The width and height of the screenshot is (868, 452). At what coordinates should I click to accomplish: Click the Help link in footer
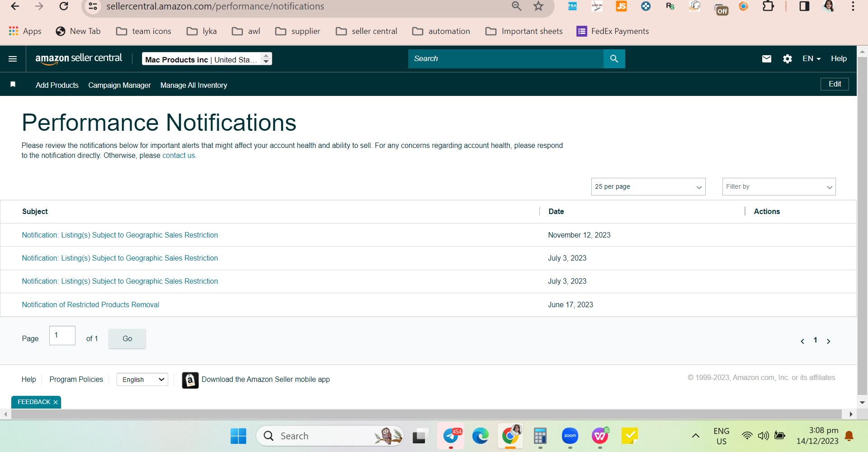click(x=28, y=380)
